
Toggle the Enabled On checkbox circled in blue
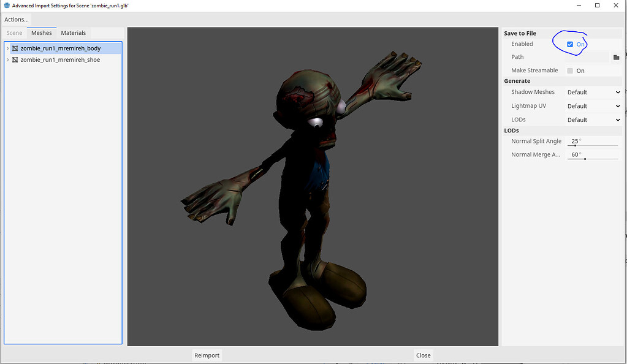[569, 44]
